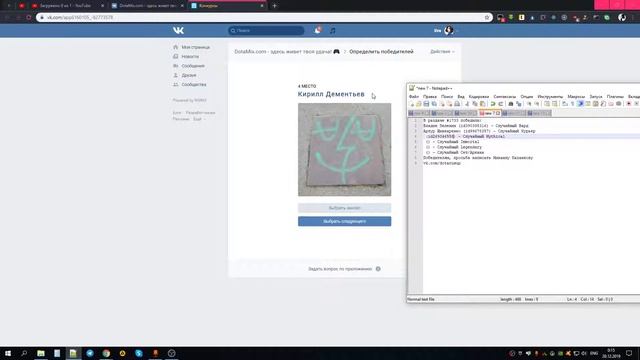Click the VK search field

266,30
